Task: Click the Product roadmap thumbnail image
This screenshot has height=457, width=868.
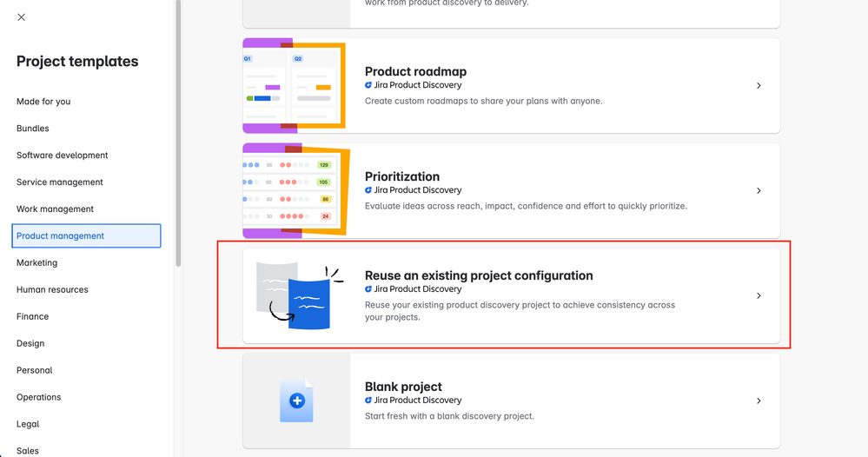Action: coord(296,86)
